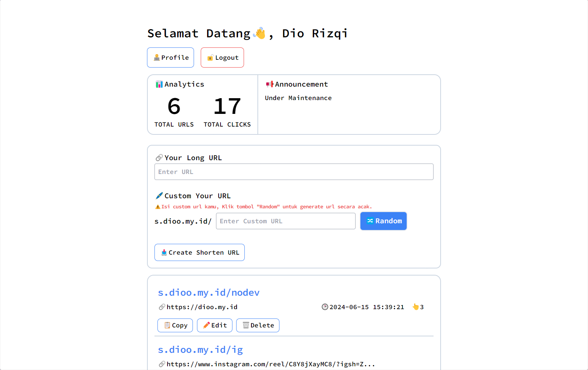Click the s.dioo.my.id/ prefix label
The image size is (588, 370).
point(183,221)
